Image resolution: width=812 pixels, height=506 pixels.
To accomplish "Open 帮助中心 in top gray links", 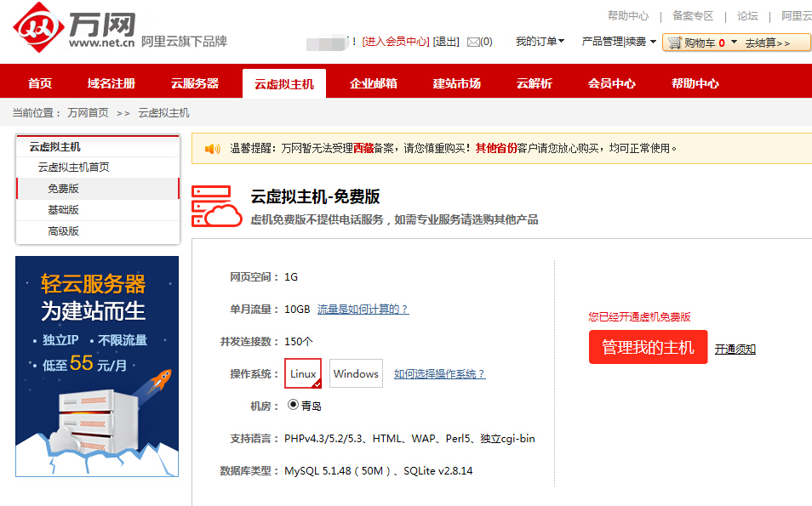I will click(628, 16).
